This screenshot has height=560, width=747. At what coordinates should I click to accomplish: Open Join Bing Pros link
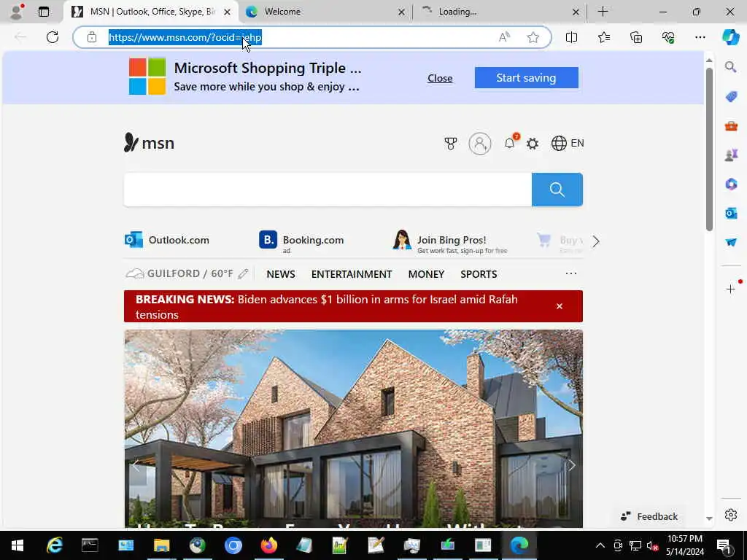coord(450,241)
